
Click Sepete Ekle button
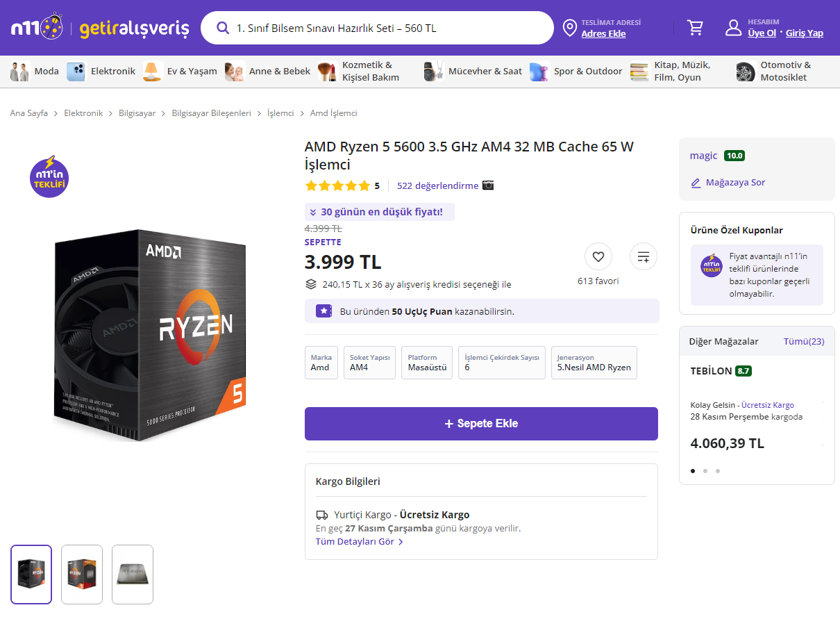[481, 424]
